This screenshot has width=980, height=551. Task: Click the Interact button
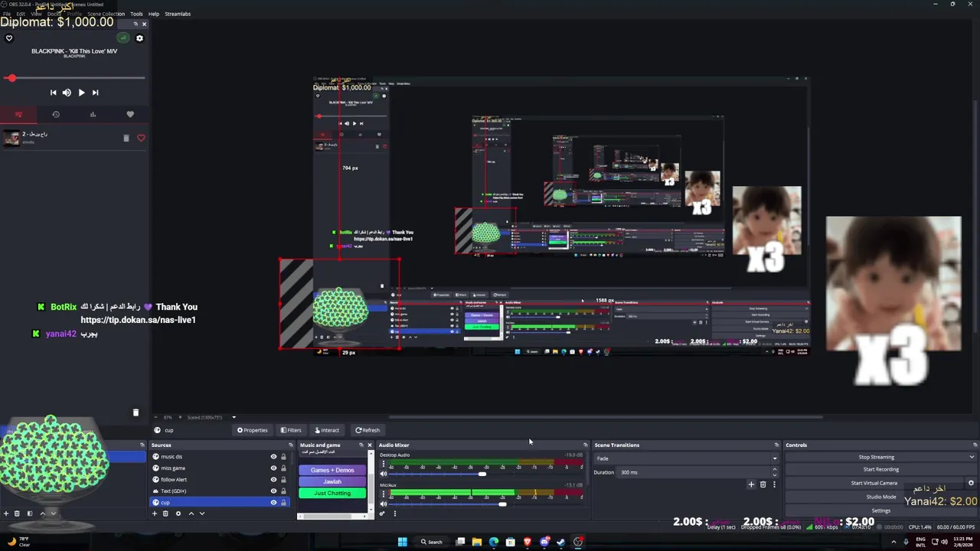(x=327, y=430)
